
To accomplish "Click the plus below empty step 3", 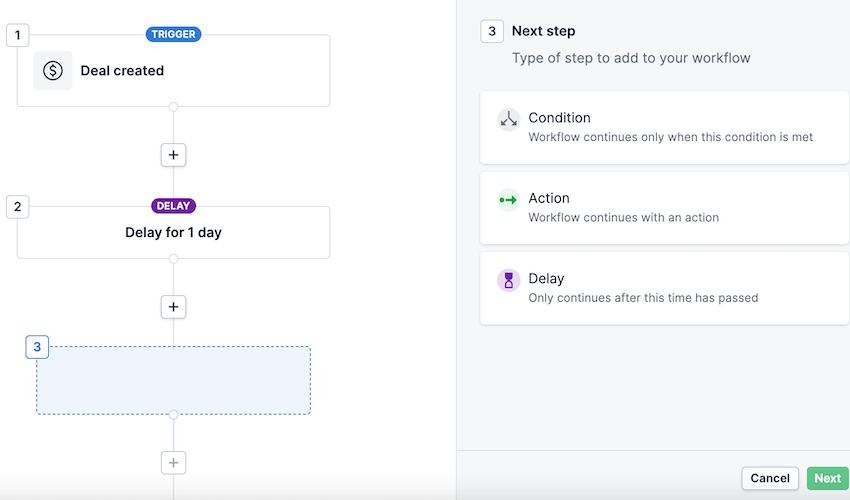I will [x=174, y=462].
